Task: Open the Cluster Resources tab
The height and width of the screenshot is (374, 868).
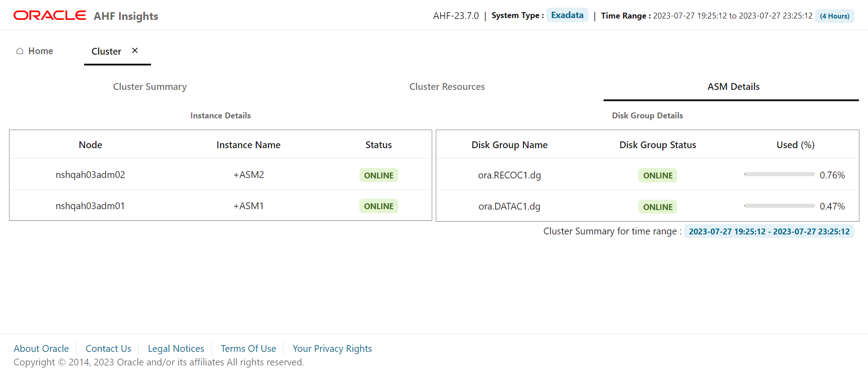Action: point(447,87)
